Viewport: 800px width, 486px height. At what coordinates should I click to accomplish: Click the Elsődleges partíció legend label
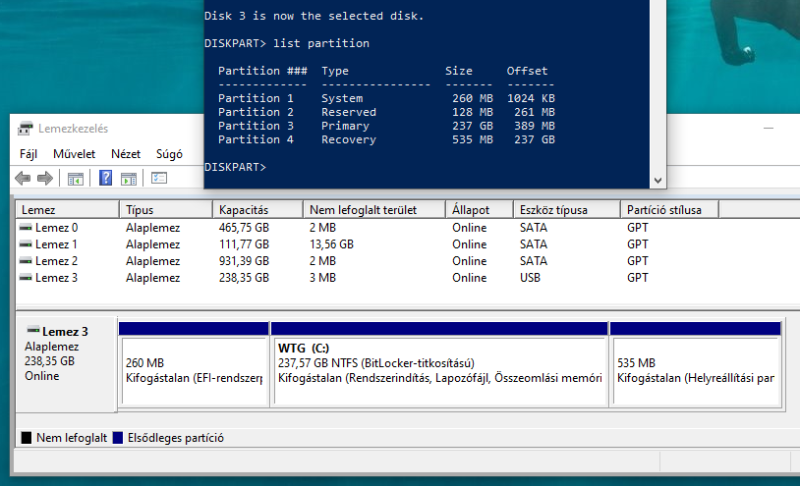[x=176, y=438]
